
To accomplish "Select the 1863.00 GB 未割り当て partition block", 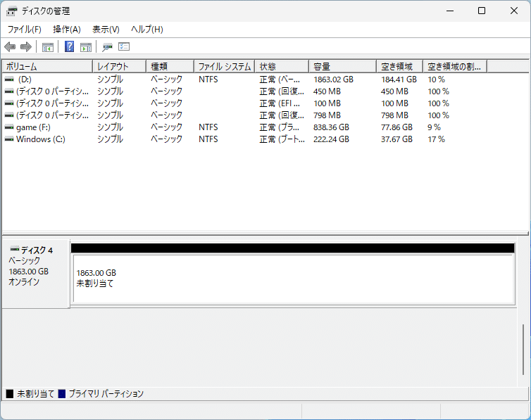I will (x=294, y=279).
